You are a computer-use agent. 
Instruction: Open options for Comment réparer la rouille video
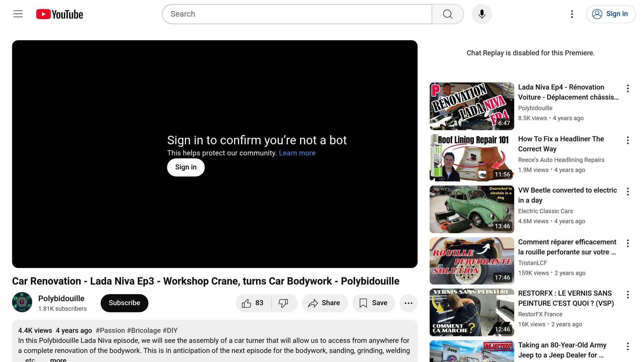[628, 243]
